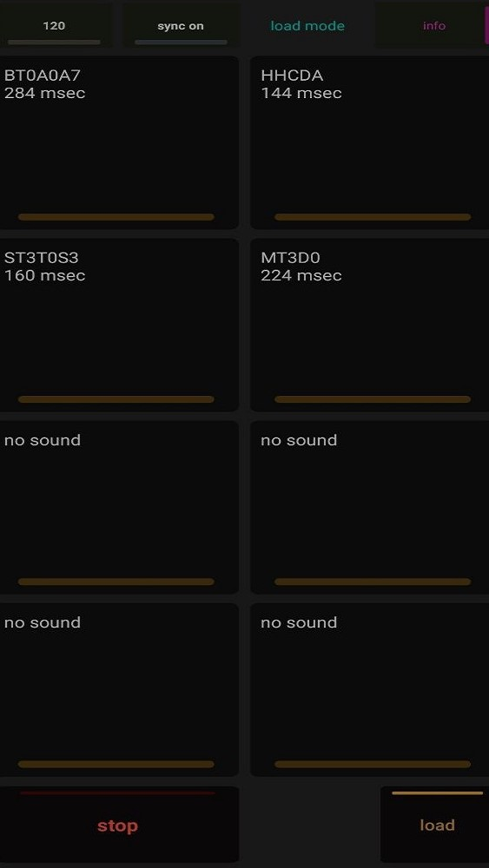Click the indicator bar beneath sync on
This screenshot has width=489, height=868.
coord(181,42)
